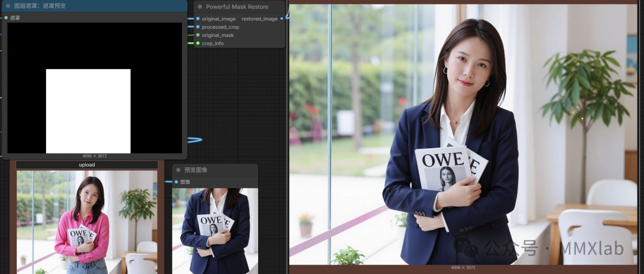Collapse the Powerful Mask Restore node dot

(200, 7)
